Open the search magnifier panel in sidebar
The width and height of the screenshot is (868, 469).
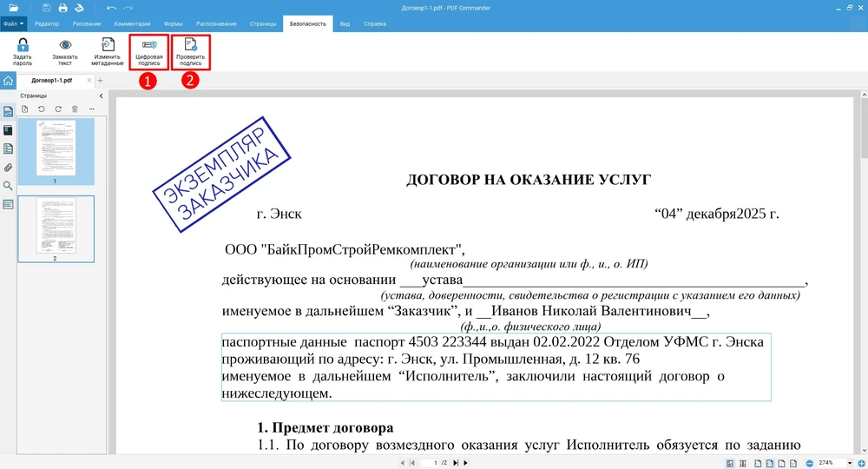(x=9, y=186)
